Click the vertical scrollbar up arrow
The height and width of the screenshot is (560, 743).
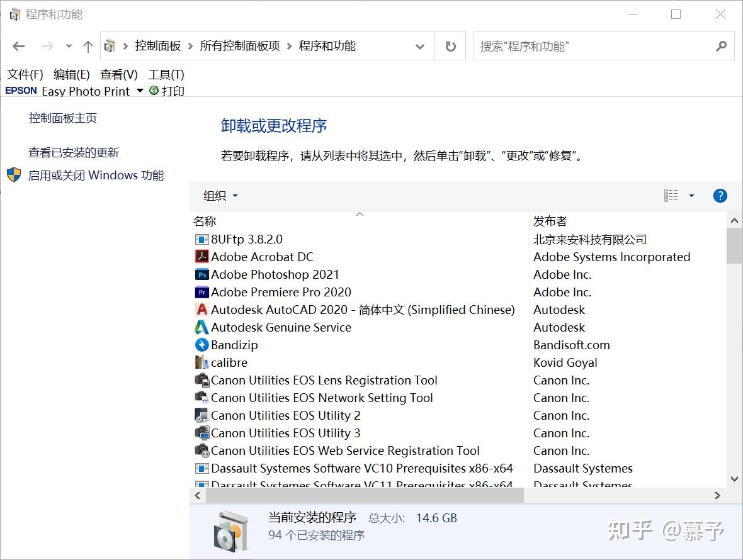pyautogui.click(x=734, y=221)
